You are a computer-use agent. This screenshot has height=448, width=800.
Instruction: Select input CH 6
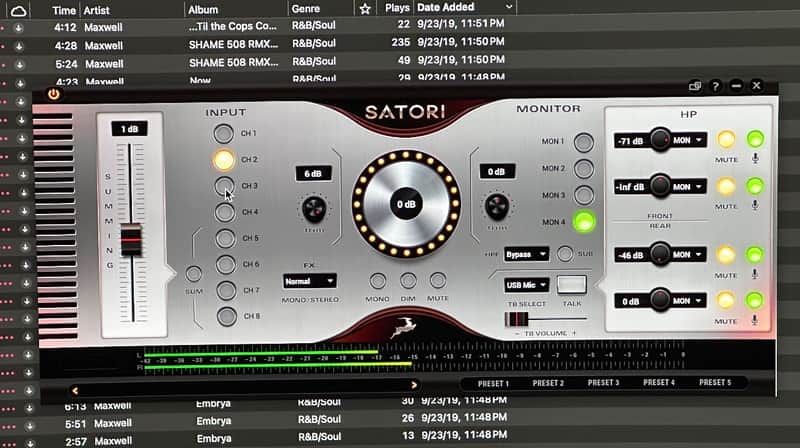(x=226, y=264)
